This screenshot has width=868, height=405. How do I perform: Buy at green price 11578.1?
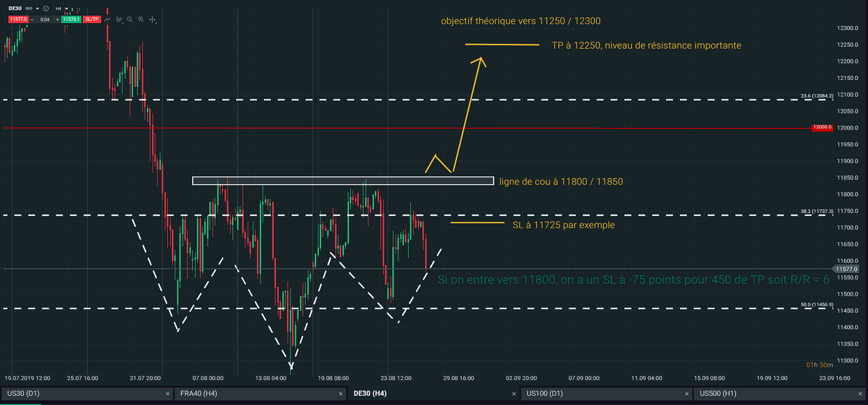[71, 19]
